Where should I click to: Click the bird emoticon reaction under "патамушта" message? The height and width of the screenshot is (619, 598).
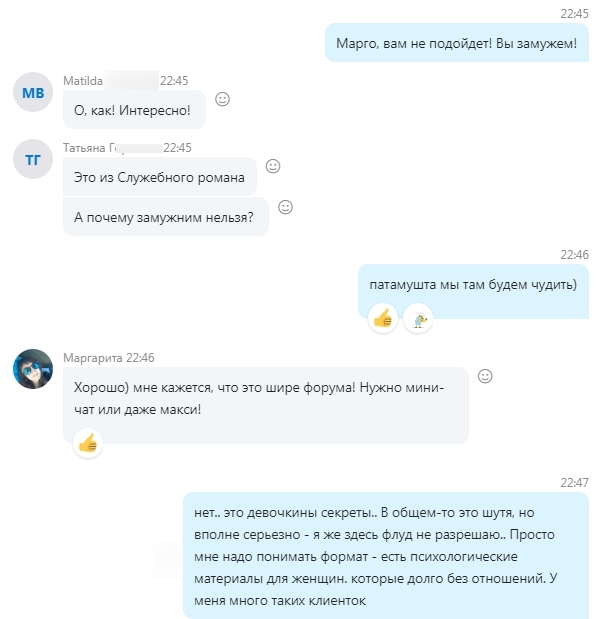click(418, 318)
